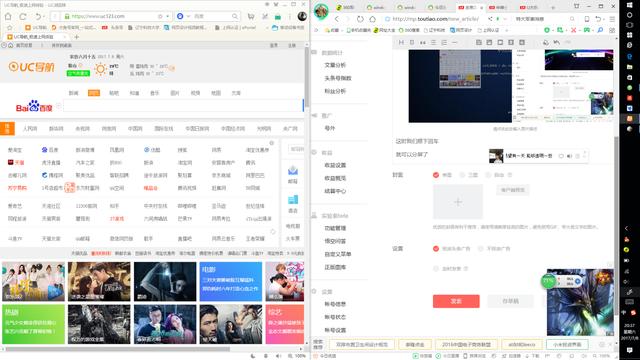Switch to the first 360 browser tab
This screenshot has width=640, height=360.
348,7
